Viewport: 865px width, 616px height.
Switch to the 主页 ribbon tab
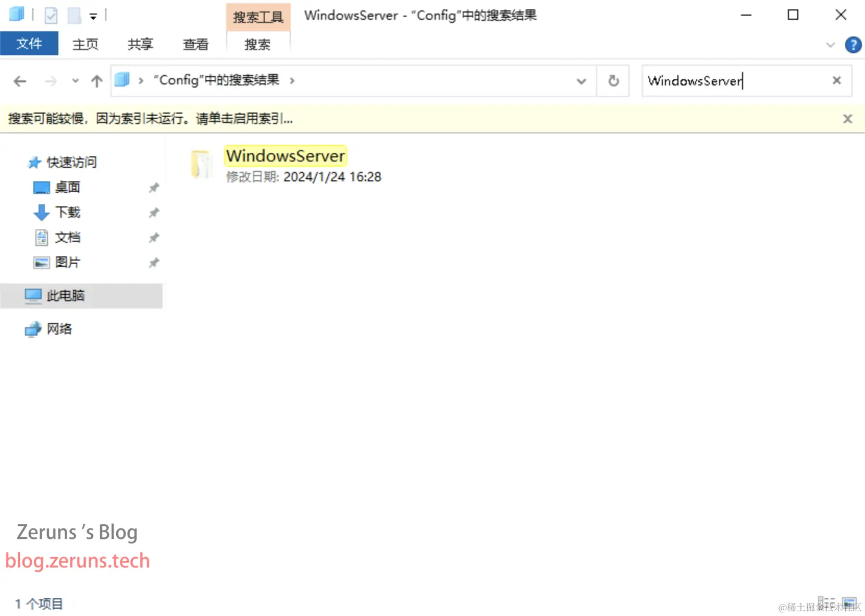point(85,44)
